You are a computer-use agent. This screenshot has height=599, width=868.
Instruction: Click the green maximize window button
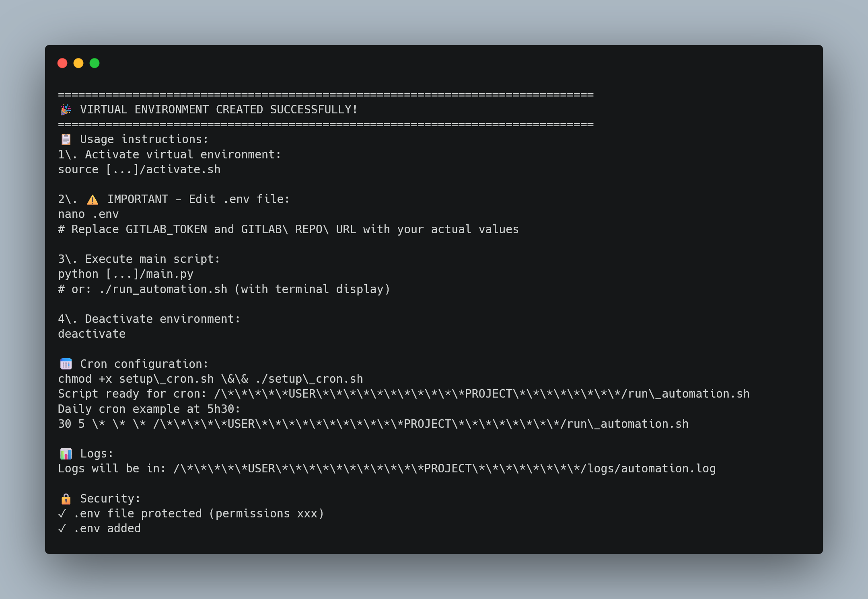[x=95, y=63]
